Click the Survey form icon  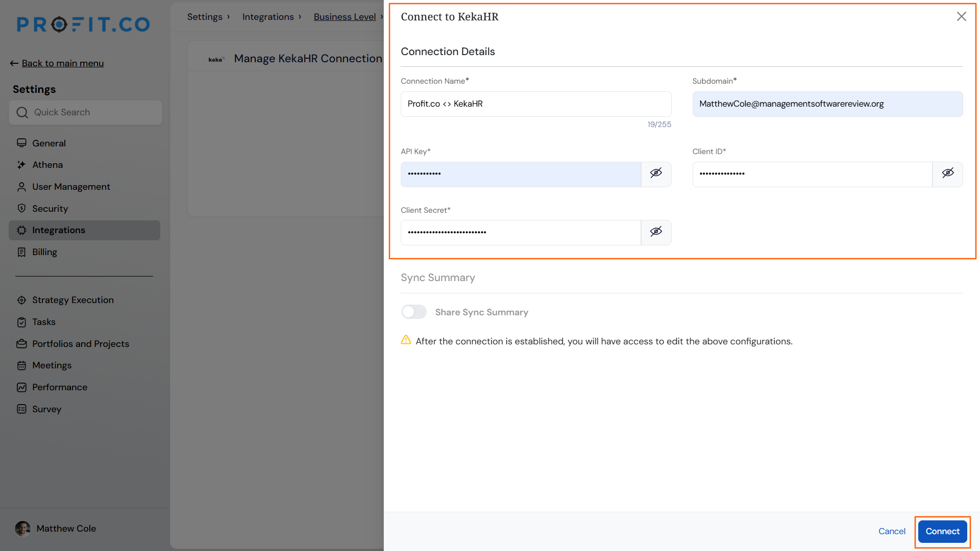(x=21, y=409)
